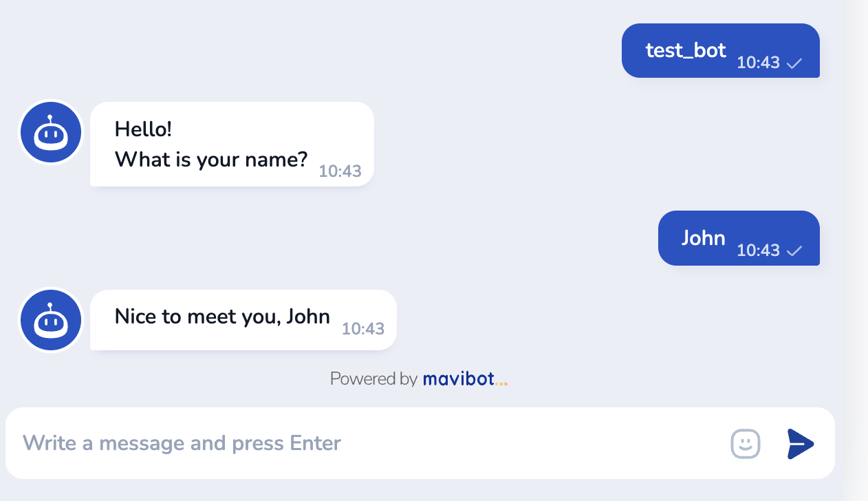Click the 10:43 timestamp on the test_bot message
Viewport: 868px width, 501px height.
758,63
